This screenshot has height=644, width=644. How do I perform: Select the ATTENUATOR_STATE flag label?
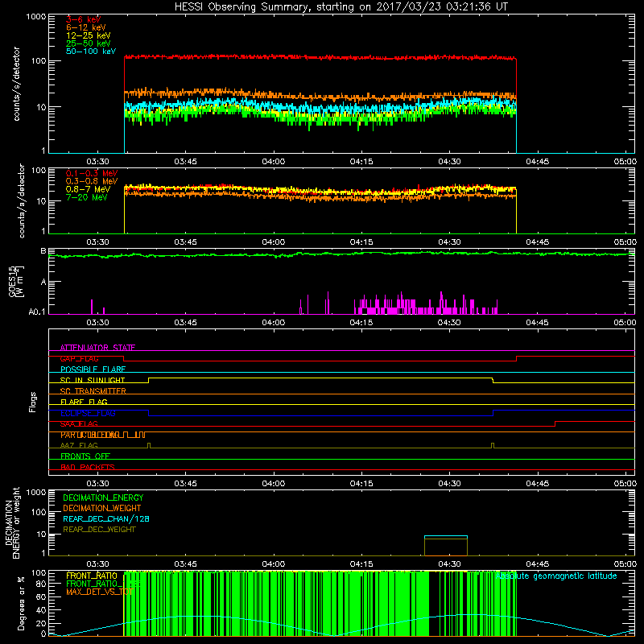click(x=97, y=348)
